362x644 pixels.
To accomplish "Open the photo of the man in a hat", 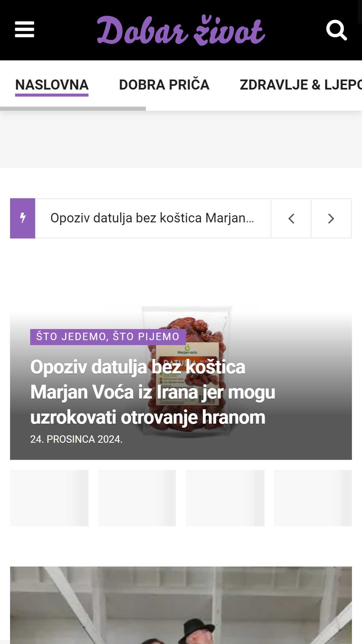I will (181, 605).
